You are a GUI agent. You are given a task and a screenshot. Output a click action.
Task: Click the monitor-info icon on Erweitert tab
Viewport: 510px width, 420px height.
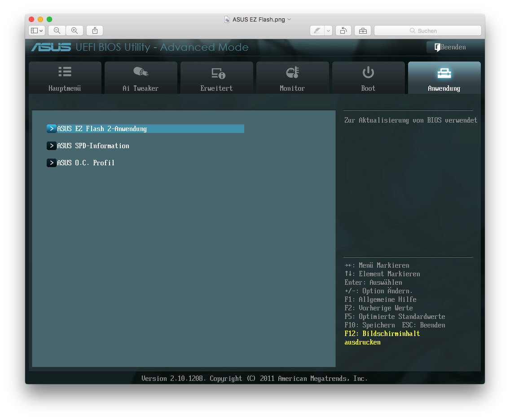218,74
